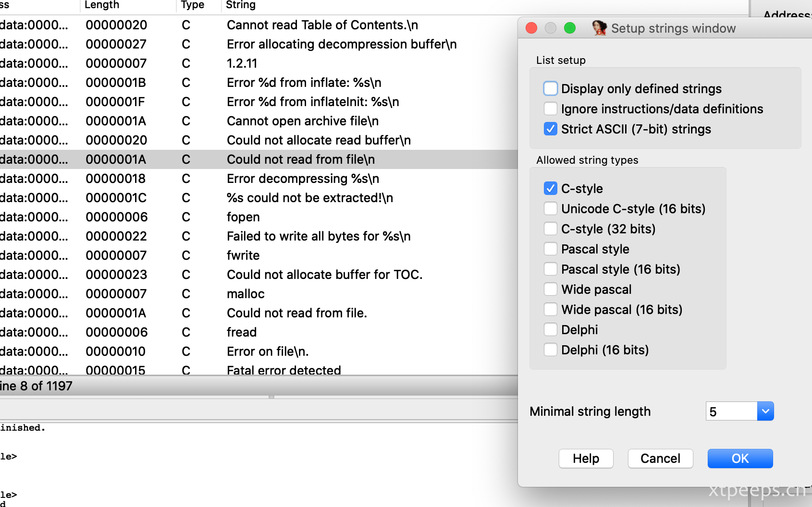Check the Pascal style option
This screenshot has width=812, height=507.
pyautogui.click(x=551, y=249)
